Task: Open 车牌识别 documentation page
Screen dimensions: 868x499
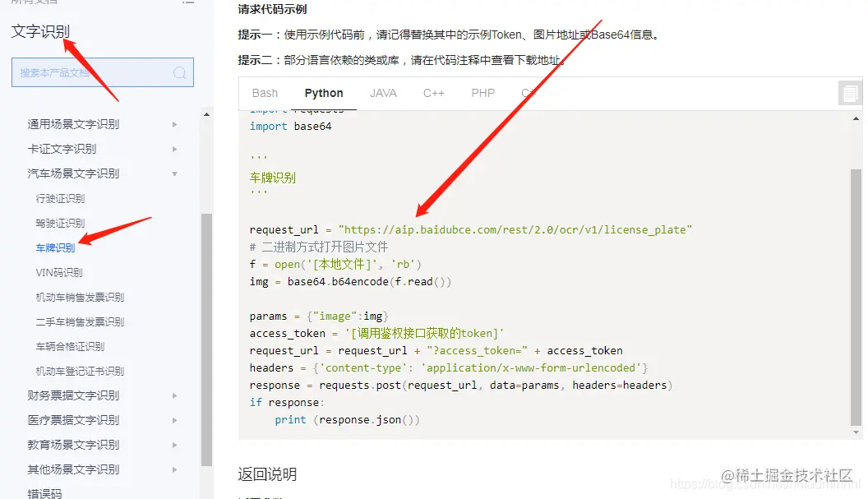Action: point(55,247)
